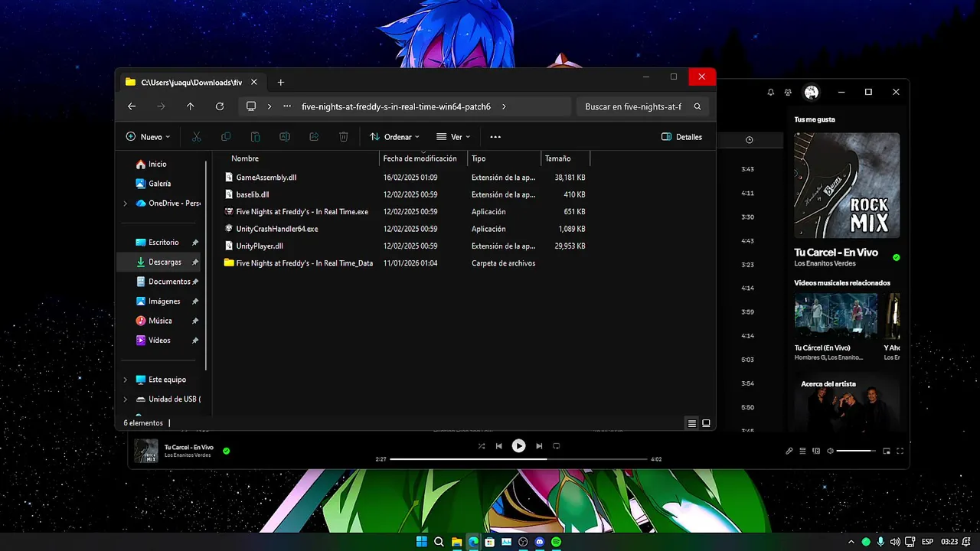Image resolution: width=980 pixels, height=551 pixels.
Task: Toggle saved checkmark in Spotify right panel
Action: click(x=897, y=257)
